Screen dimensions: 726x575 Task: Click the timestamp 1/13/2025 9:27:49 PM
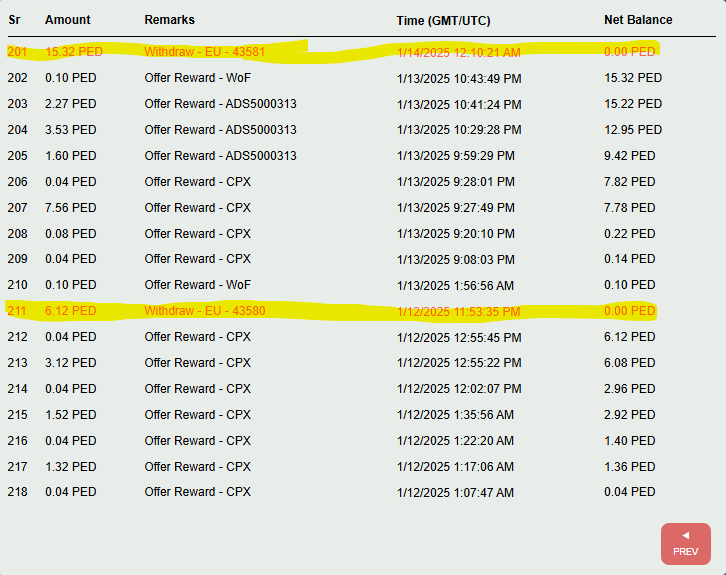tap(456, 207)
